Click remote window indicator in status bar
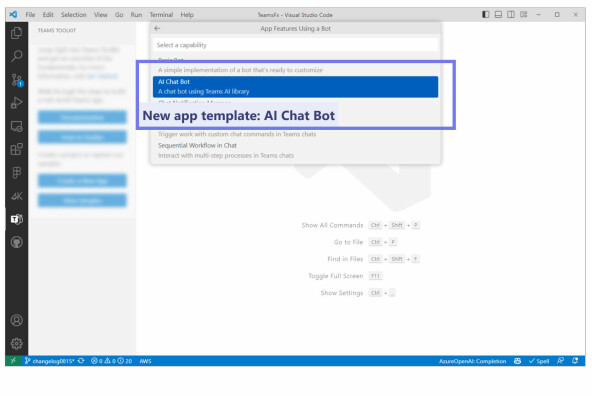Viewport: 592px width, 396px height. (13, 361)
